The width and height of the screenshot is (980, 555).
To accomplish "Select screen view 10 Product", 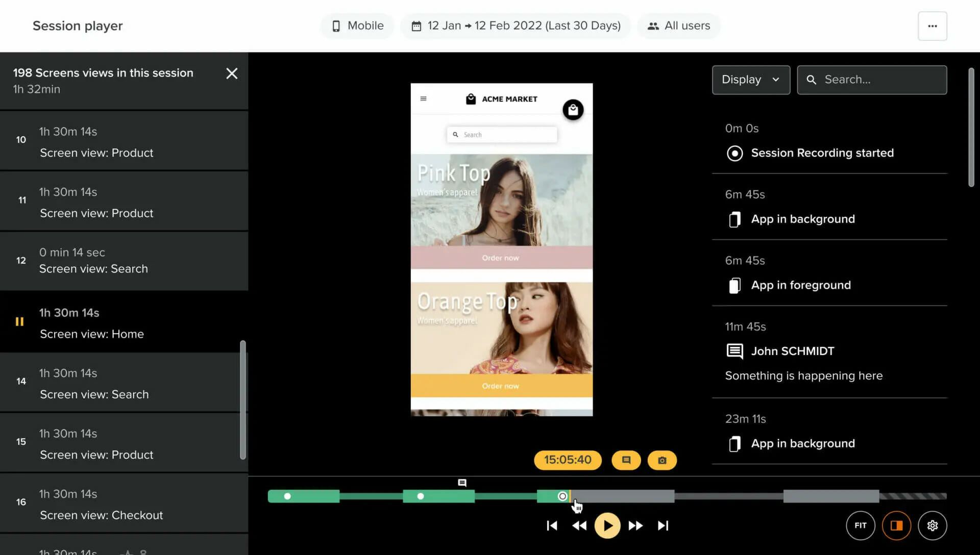I will (124, 141).
